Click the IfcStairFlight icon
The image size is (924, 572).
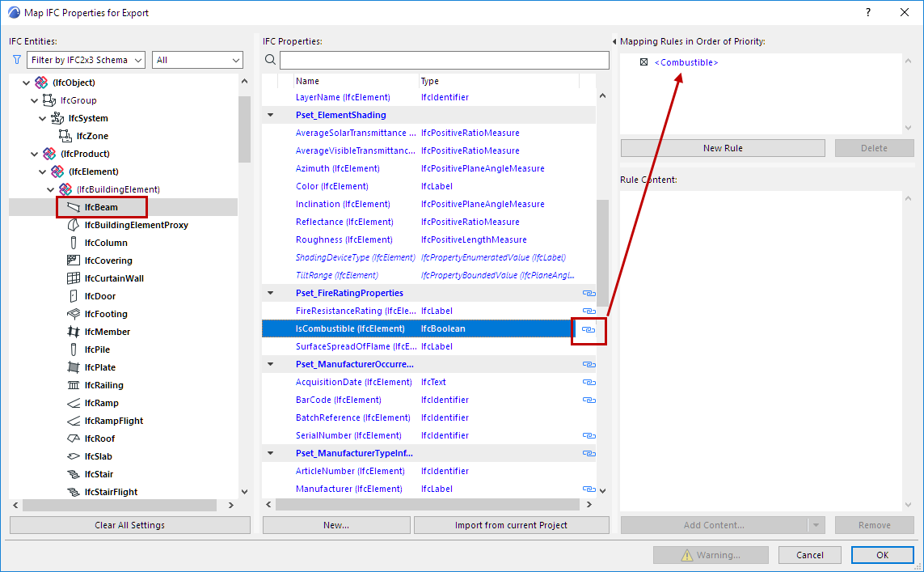[x=73, y=492]
